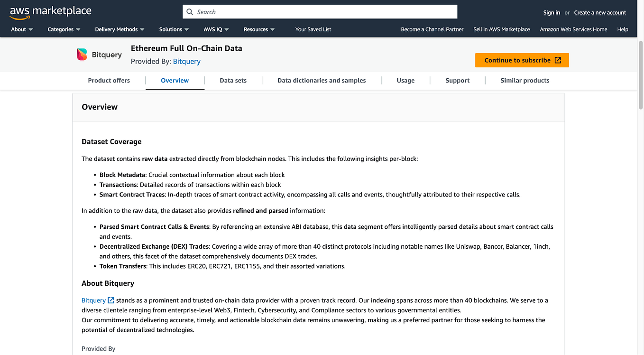
Task: Open Your Saved List
Action: click(x=313, y=29)
